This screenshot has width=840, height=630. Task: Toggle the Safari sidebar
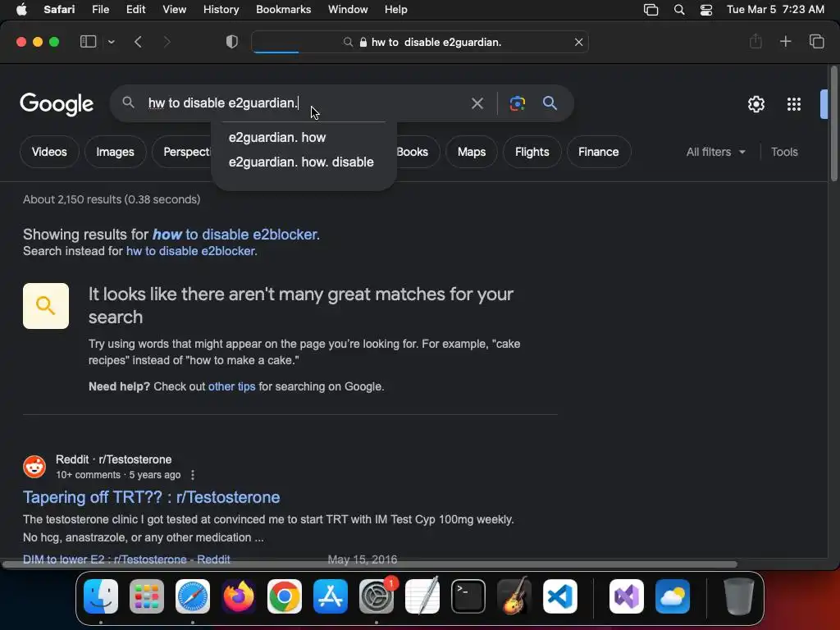pos(88,42)
